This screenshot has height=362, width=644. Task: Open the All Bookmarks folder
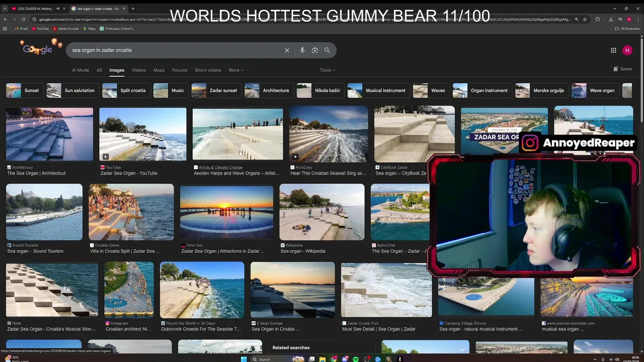(627, 29)
